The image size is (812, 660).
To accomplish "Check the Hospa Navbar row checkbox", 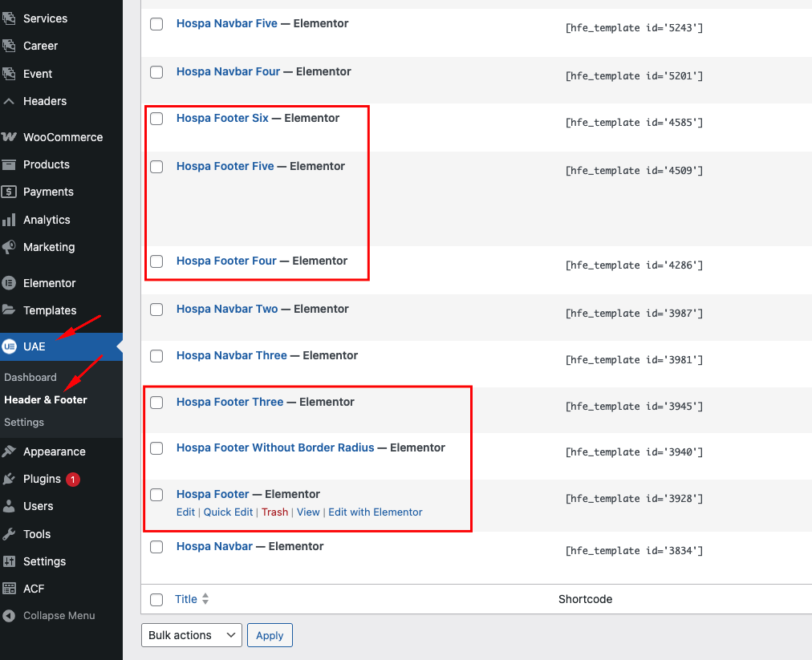I will 156,547.
